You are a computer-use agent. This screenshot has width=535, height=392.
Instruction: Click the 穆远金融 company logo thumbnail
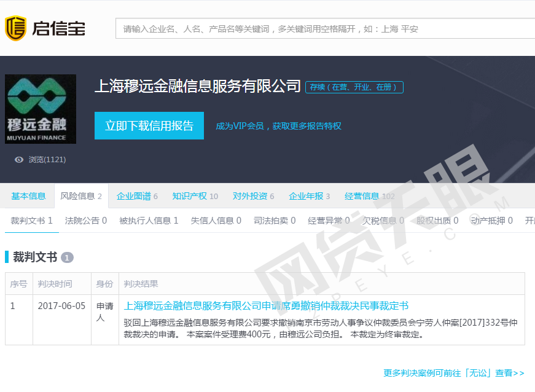click(41, 109)
